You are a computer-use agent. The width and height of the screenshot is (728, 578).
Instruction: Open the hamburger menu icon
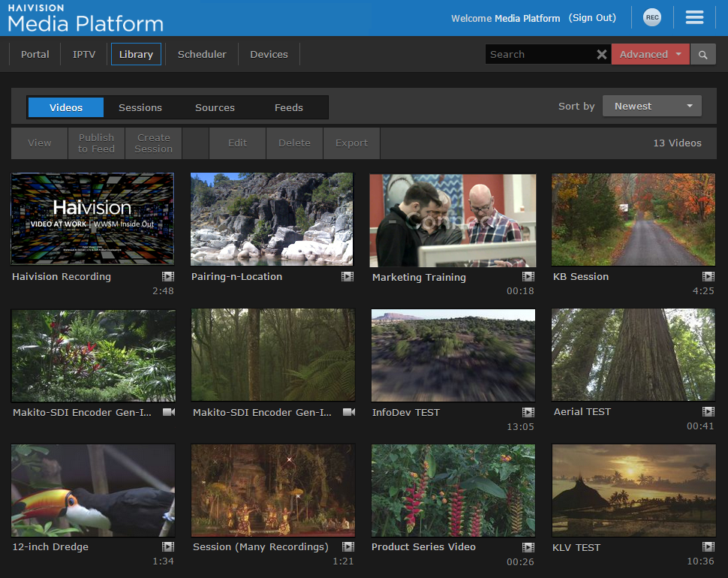point(694,18)
